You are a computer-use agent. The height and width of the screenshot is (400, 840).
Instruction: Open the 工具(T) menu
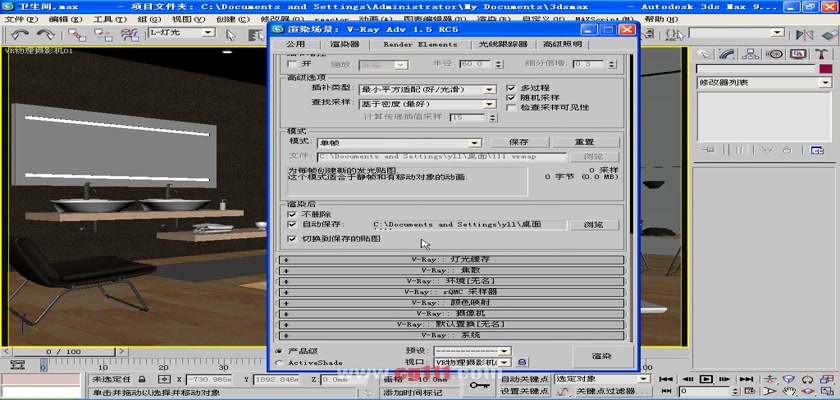click(110, 19)
